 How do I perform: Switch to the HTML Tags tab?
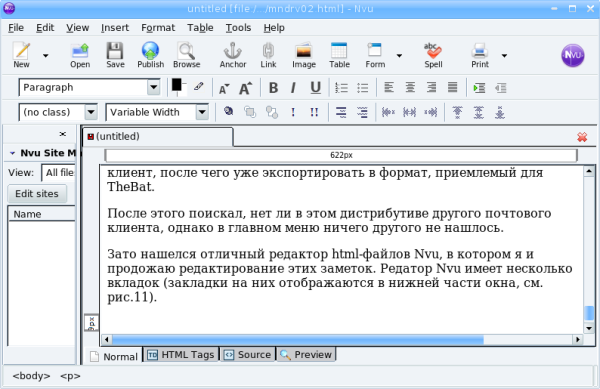(181, 355)
